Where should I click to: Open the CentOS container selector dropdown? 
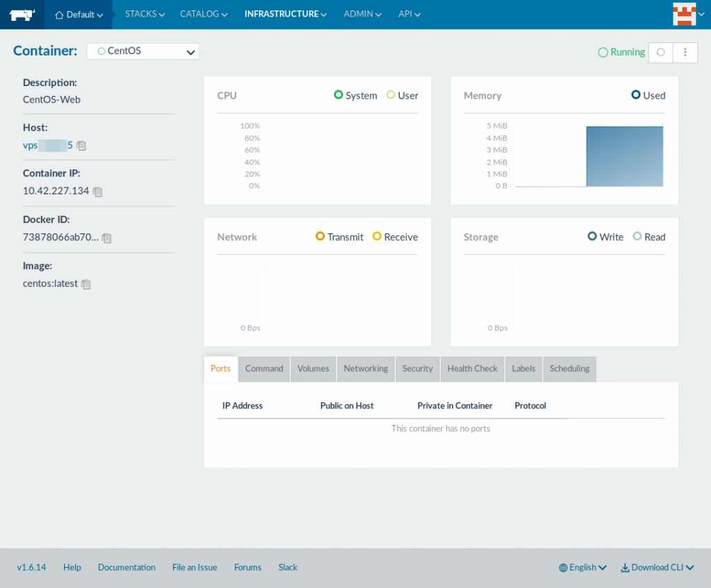(x=142, y=51)
